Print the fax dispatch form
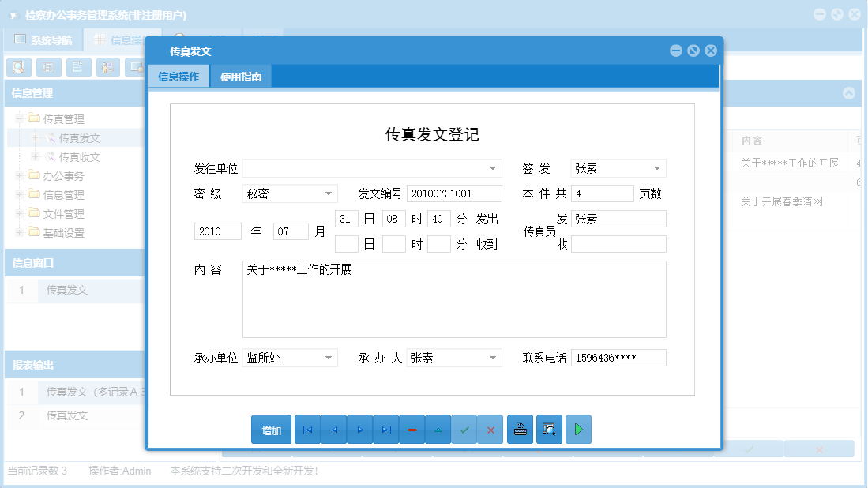 [520, 429]
